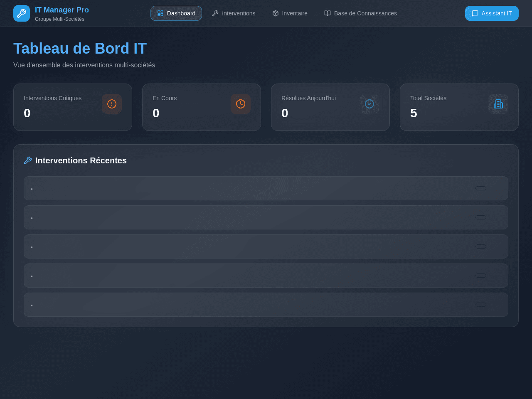Switch to the Interventions tab
The width and height of the screenshot is (532, 399).
(234, 13)
